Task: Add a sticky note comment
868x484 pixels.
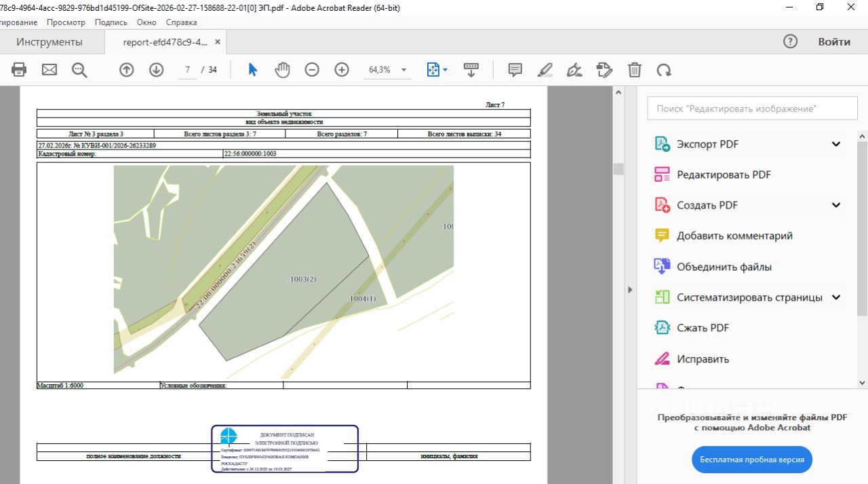Action: (x=515, y=69)
